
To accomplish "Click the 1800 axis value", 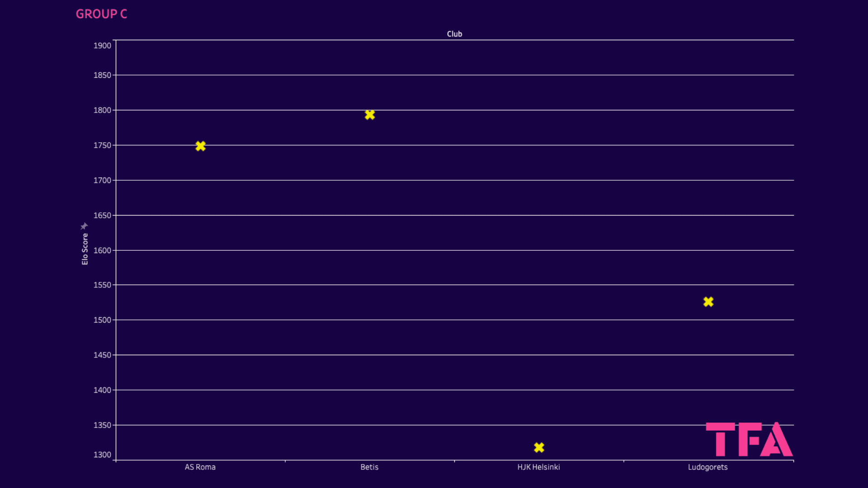I will pos(102,110).
